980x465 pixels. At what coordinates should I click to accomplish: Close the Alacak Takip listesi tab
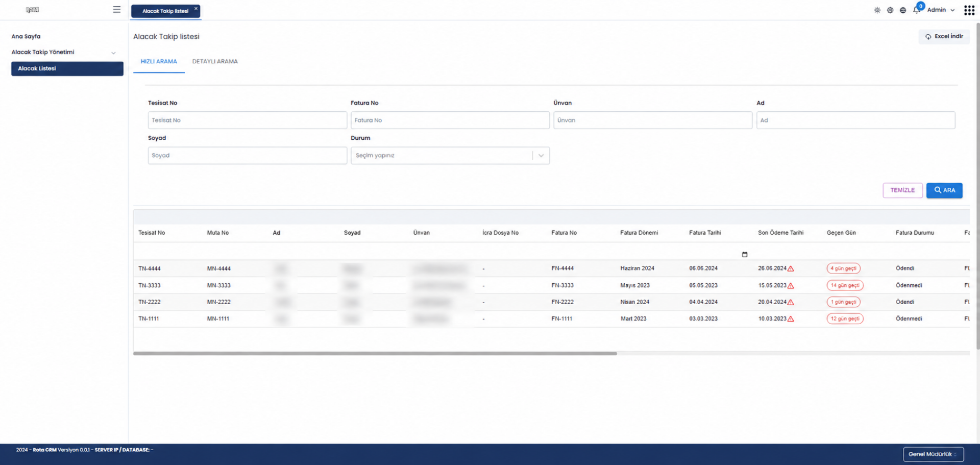point(195,9)
